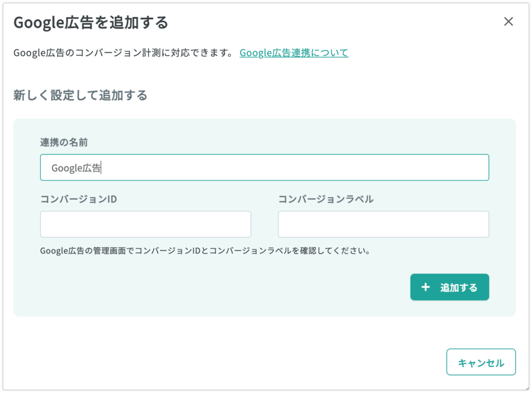Click the コンバージョンID label text
This screenshot has width=532, height=393.
(78, 199)
